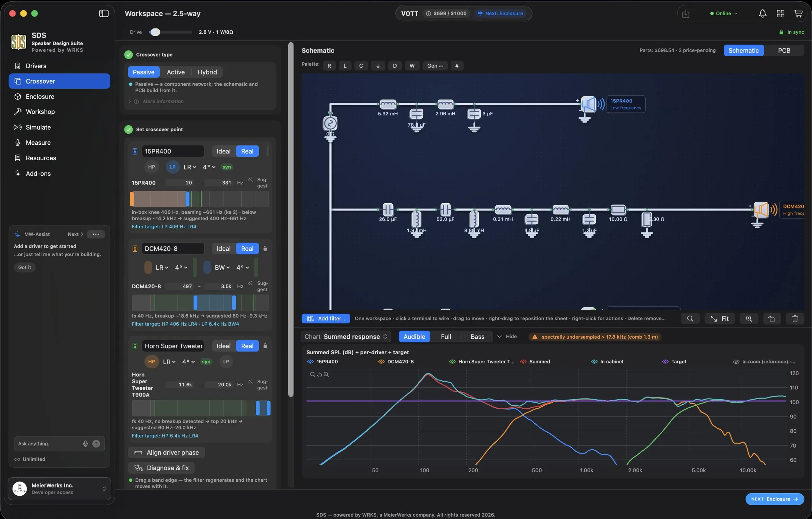Viewport: 812px width, 519px height.
Task: Click the copy/duplicate icon in schematic toolbar
Action: coord(771,319)
